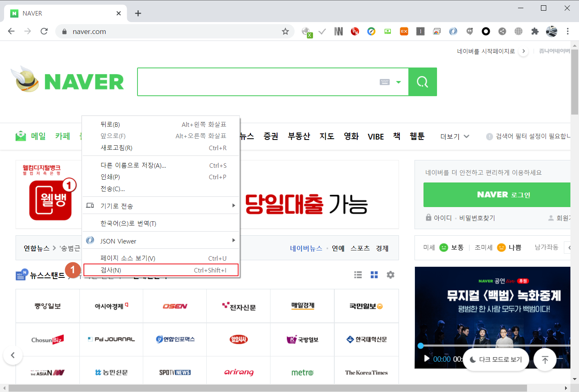Toggle 다크 모드로 보기 button
The height and width of the screenshot is (392, 579).
[x=496, y=359]
